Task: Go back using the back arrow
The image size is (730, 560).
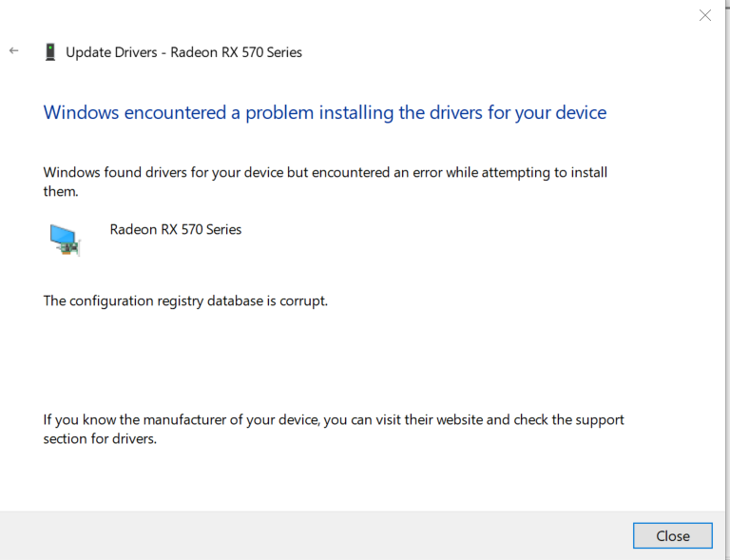Action: coord(13,51)
